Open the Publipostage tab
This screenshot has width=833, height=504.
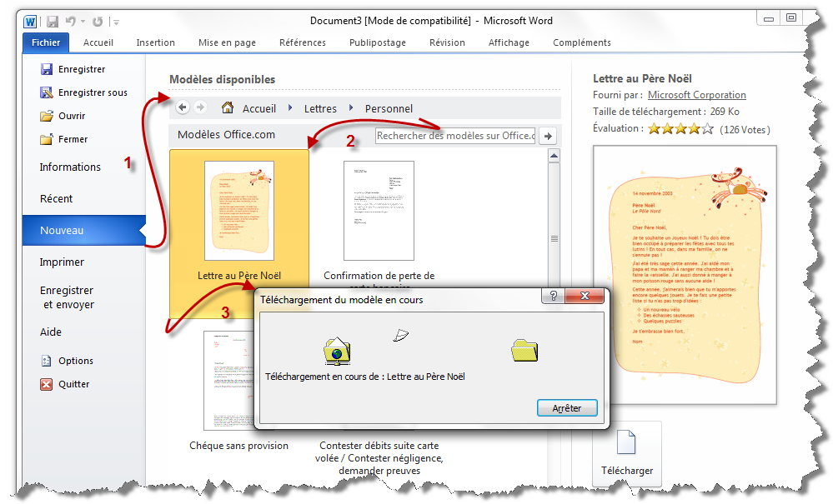377,42
